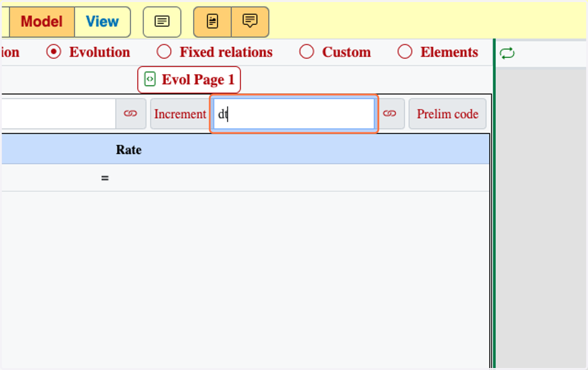
Task: Click the comment bubble icon button
Action: (250, 22)
